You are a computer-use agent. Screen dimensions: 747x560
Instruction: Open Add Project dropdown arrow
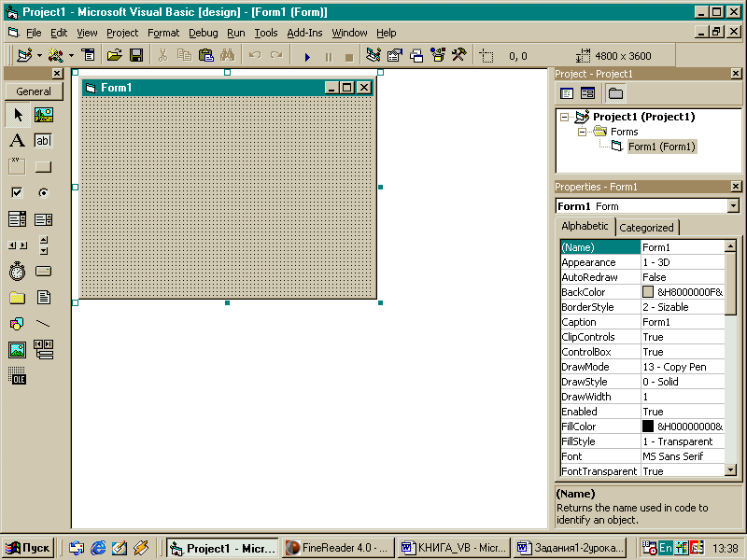point(39,56)
